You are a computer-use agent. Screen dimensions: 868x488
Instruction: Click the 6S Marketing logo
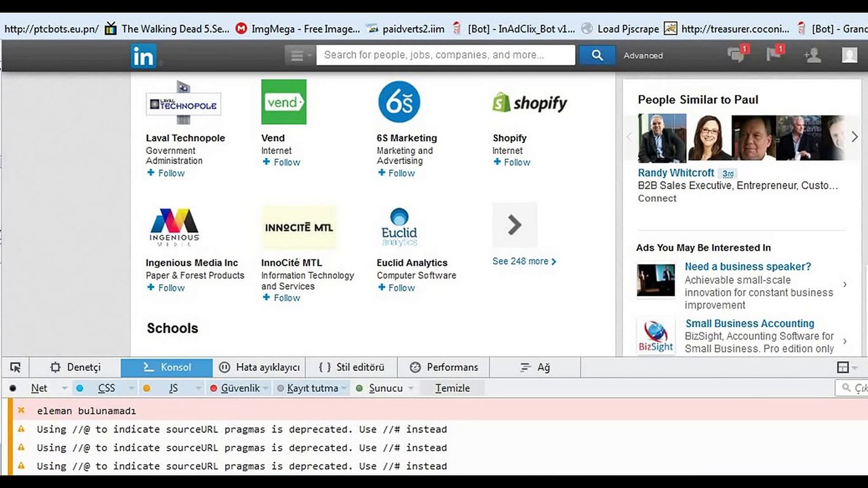399,102
